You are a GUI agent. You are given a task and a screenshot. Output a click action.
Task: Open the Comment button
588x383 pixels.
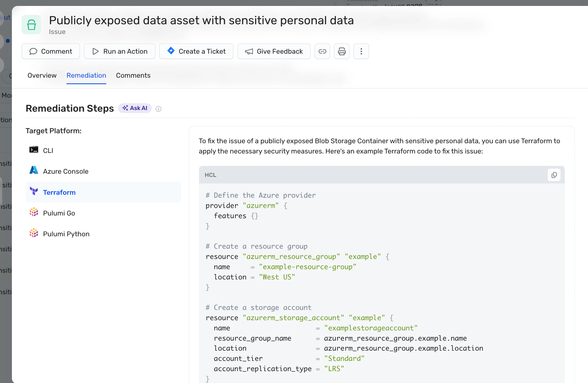[51, 51]
